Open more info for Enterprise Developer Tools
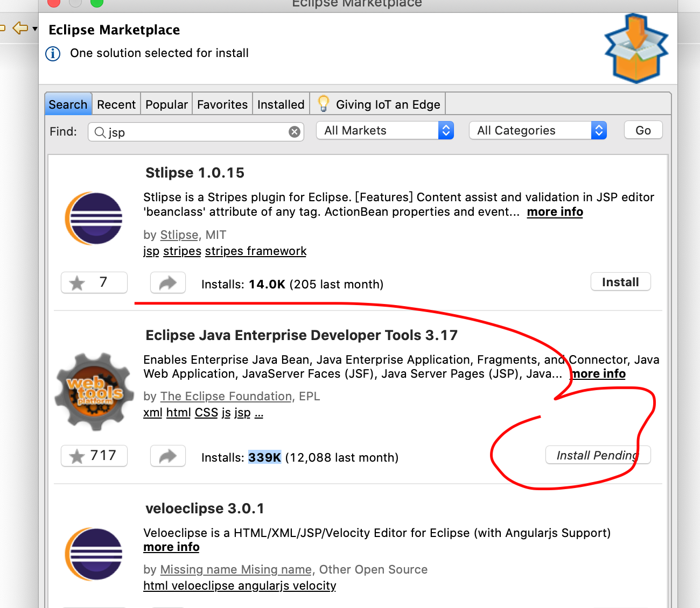The image size is (700, 608). click(x=598, y=374)
